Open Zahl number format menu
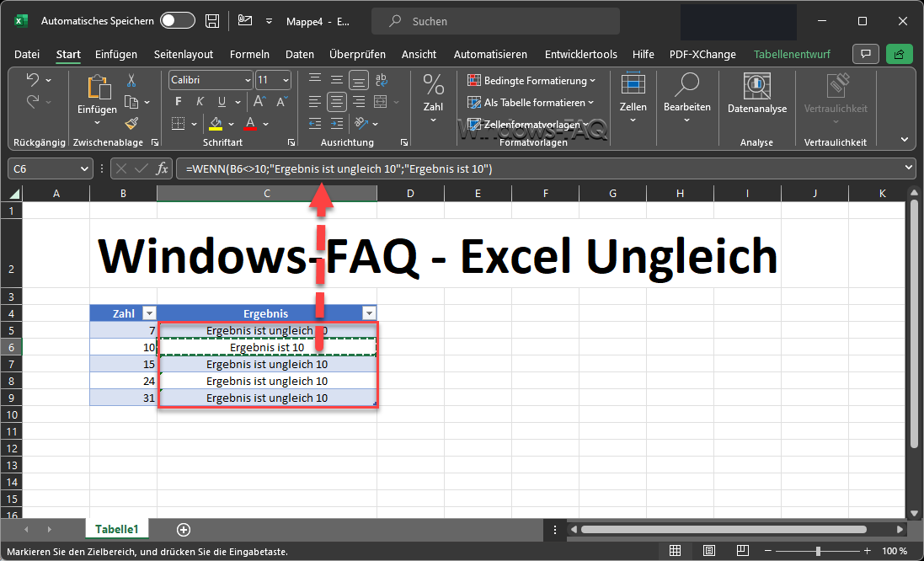Image resolution: width=924 pixels, height=561 pixels. [x=433, y=98]
